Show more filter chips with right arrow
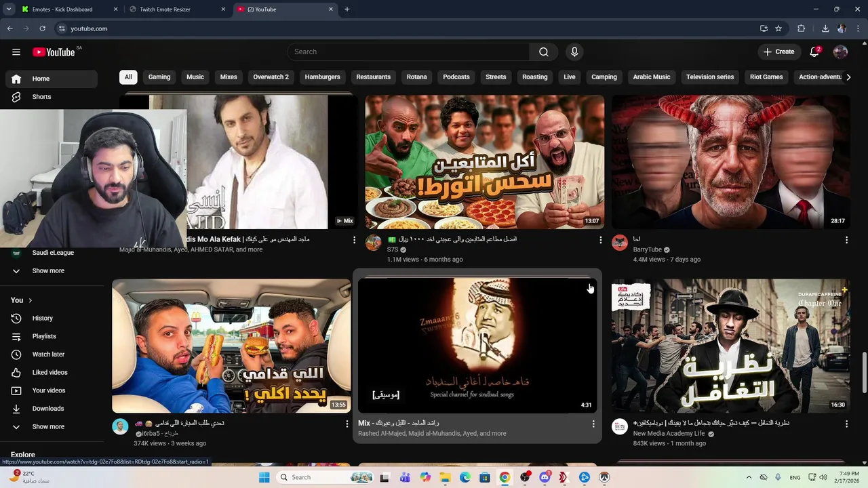Image resolution: width=868 pixels, height=488 pixels. pos(848,77)
